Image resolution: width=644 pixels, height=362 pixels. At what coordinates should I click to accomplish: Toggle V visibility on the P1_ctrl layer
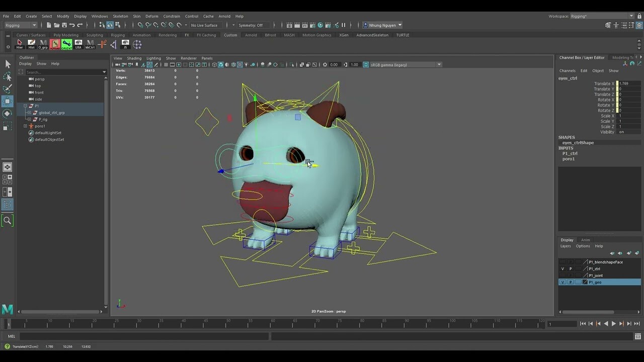coord(562,268)
